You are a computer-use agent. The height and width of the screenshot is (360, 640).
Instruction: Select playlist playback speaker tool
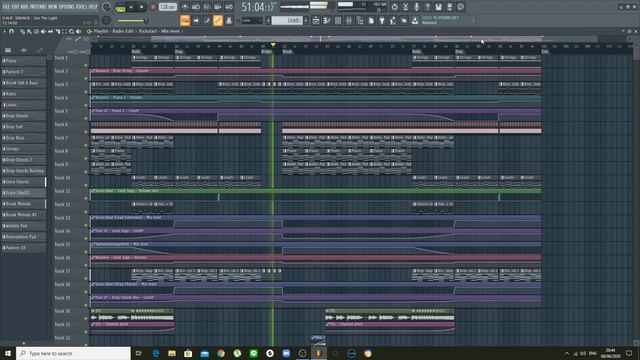(78, 31)
